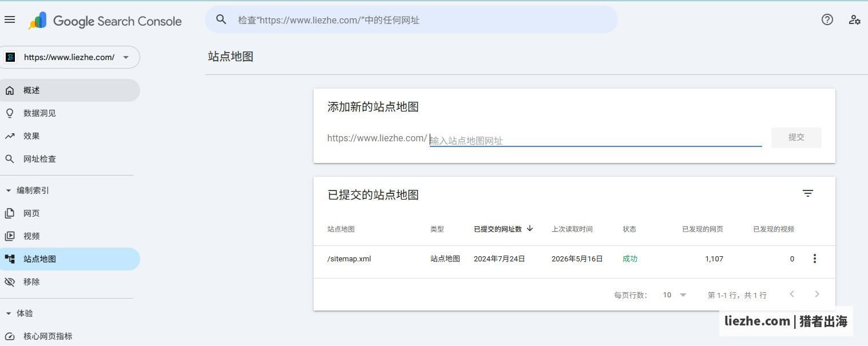The image size is (868, 346).
Task: Click the sort arrow next to 已提交的网址数
Action: point(530,228)
